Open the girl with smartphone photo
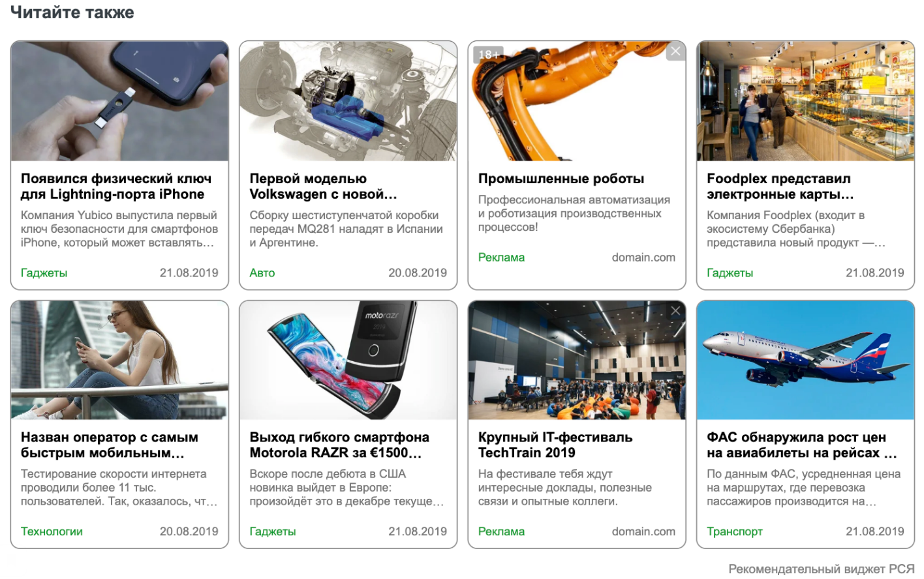 119,360
